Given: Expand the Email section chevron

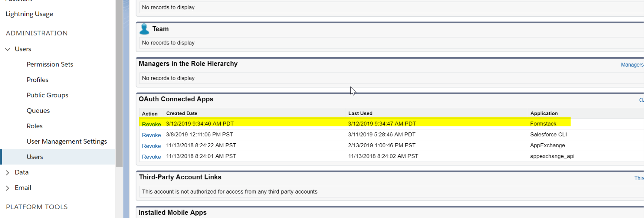Looking at the screenshot, I should 8,188.
